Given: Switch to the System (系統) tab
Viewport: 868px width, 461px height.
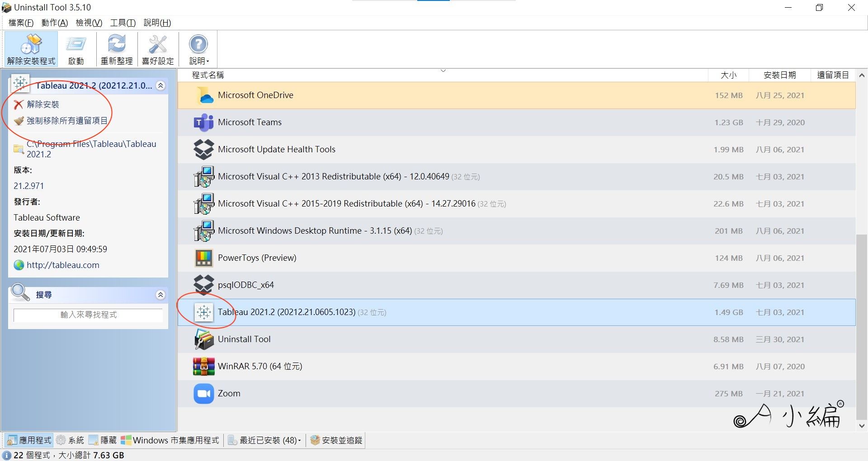Looking at the screenshot, I should (71, 440).
